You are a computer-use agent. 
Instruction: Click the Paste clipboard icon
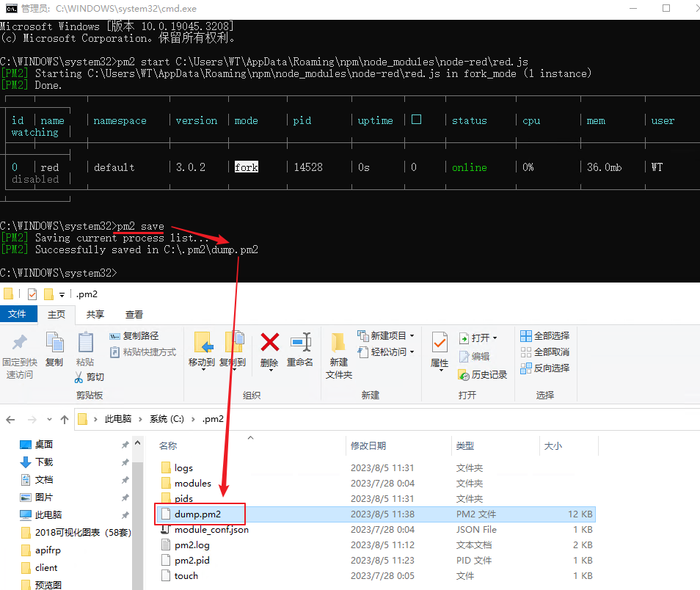click(85, 343)
